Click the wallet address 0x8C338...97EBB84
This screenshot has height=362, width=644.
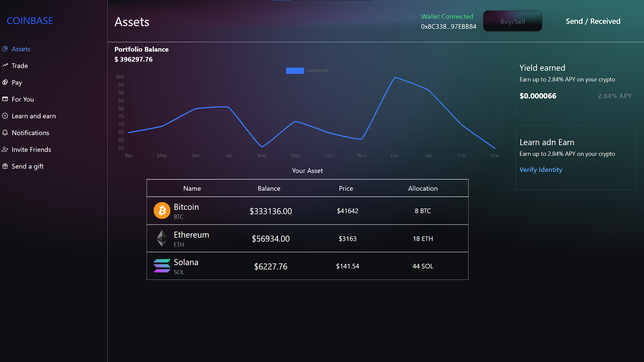(x=448, y=26)
